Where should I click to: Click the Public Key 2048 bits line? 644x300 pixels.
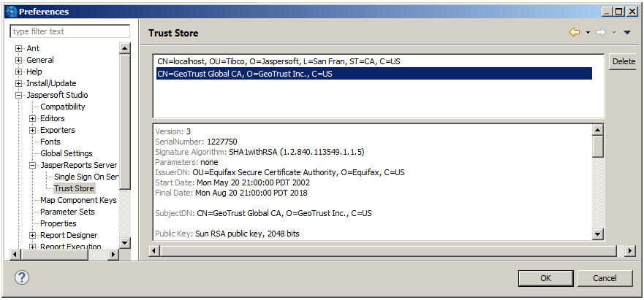227,234
